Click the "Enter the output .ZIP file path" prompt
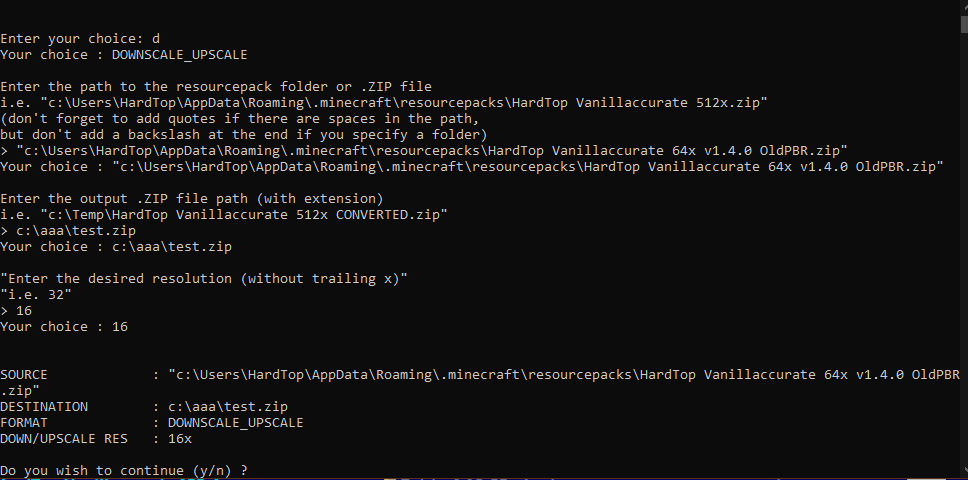 coord(192,198)
